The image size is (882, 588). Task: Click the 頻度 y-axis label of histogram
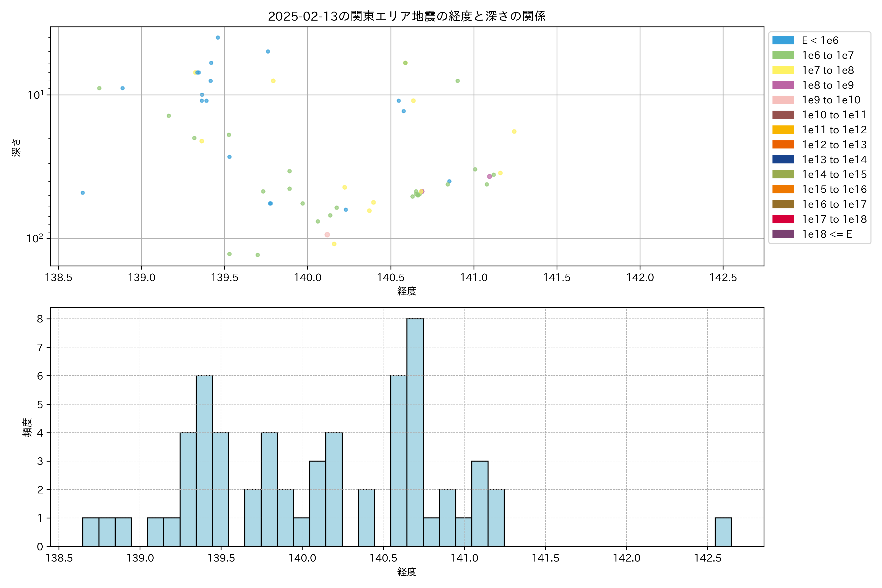(27, 428)
